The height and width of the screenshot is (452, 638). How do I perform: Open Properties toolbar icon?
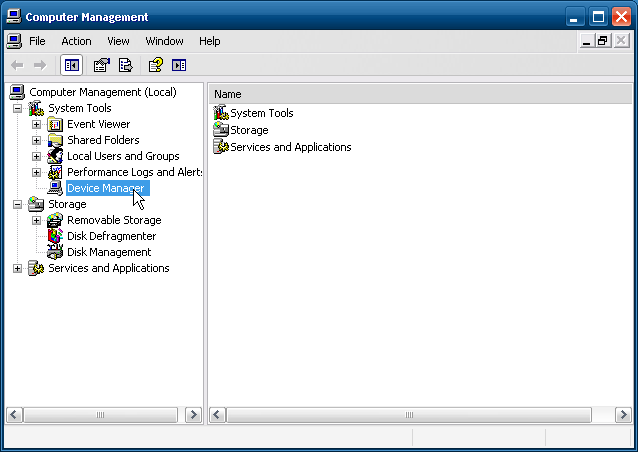tap(102, 65)
